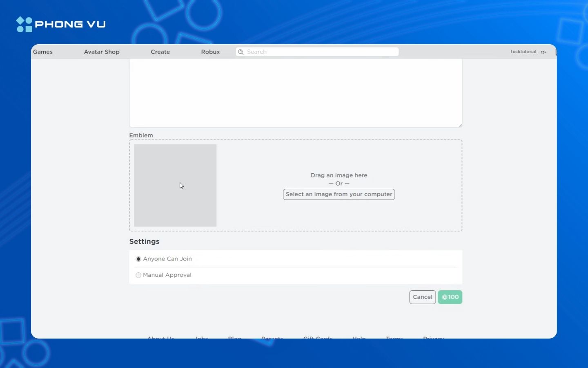The width and height of the screenshot is (588, 368).
Task: Click the Phong Vu logo
Action: point(61,24)
